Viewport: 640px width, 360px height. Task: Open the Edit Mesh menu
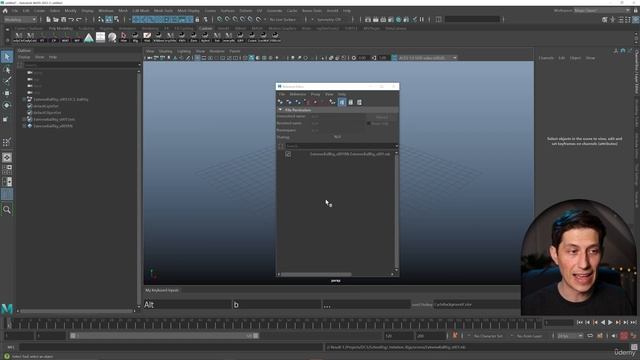(141, 11)
